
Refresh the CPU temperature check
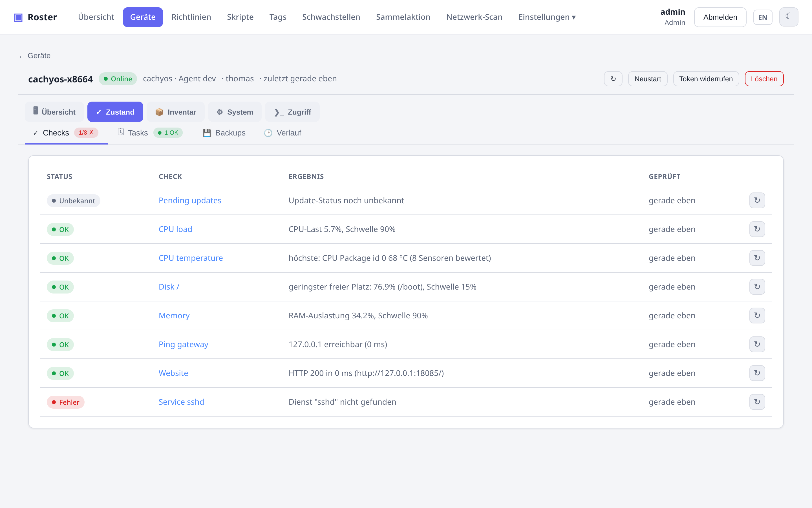coord(757,258)
